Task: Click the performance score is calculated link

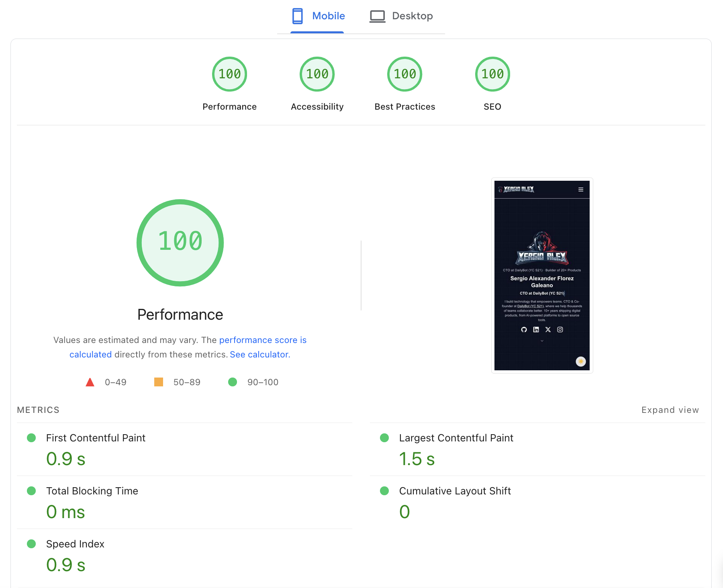Action: [263, 340]
